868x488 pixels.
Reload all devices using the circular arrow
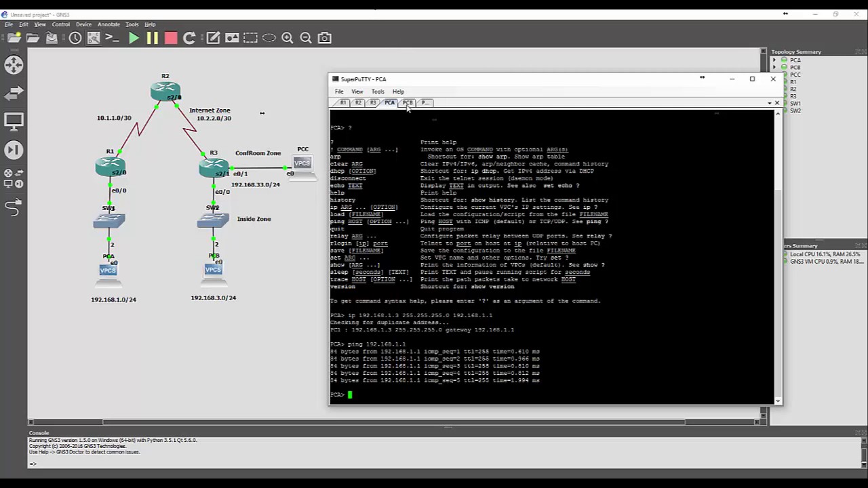point(189,39)
